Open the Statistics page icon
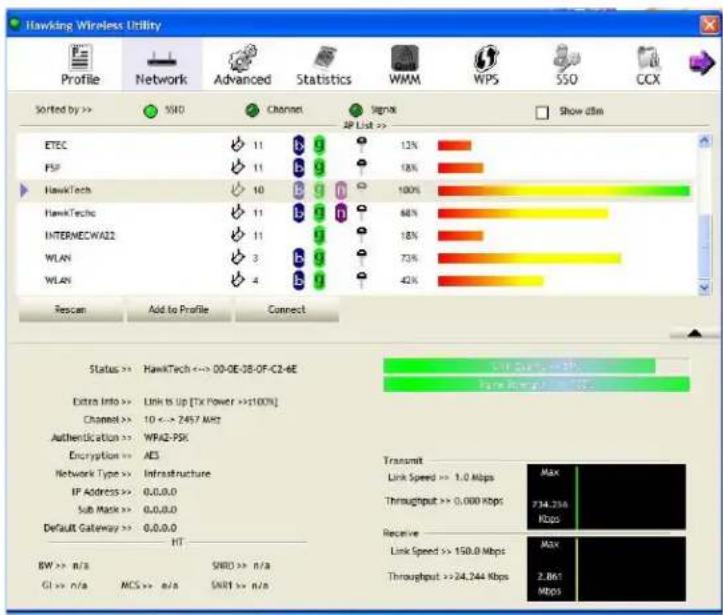Viewport: 723px width, 615px height. click(324, 65)
